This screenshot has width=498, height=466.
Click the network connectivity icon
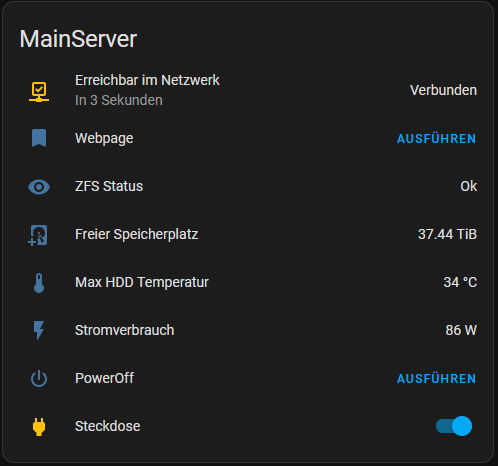(x=39, y=91)
